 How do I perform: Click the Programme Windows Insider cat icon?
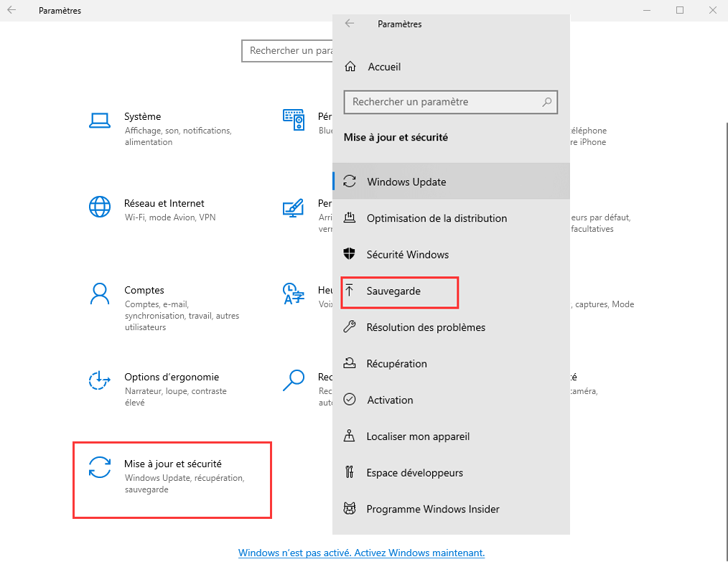[x=350, y=509]
